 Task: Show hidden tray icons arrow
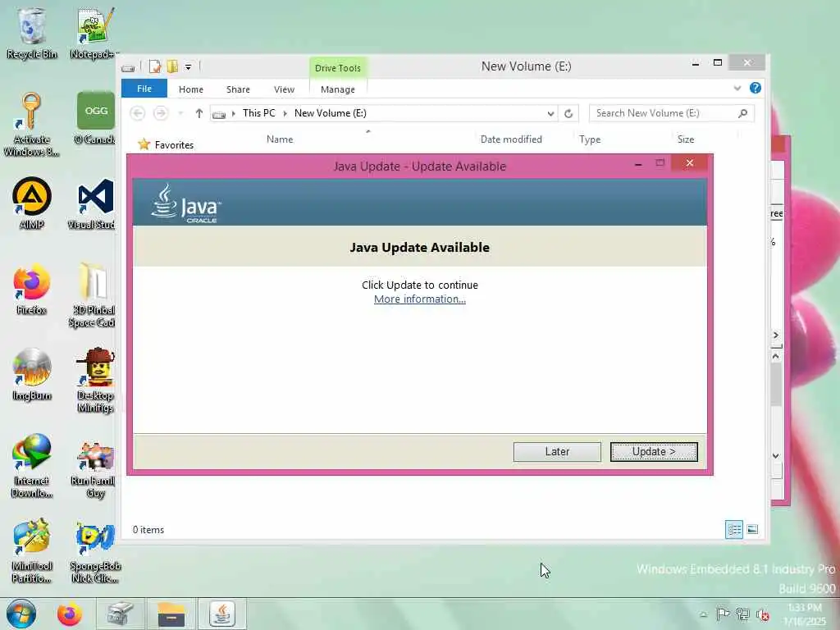[703, 614]
